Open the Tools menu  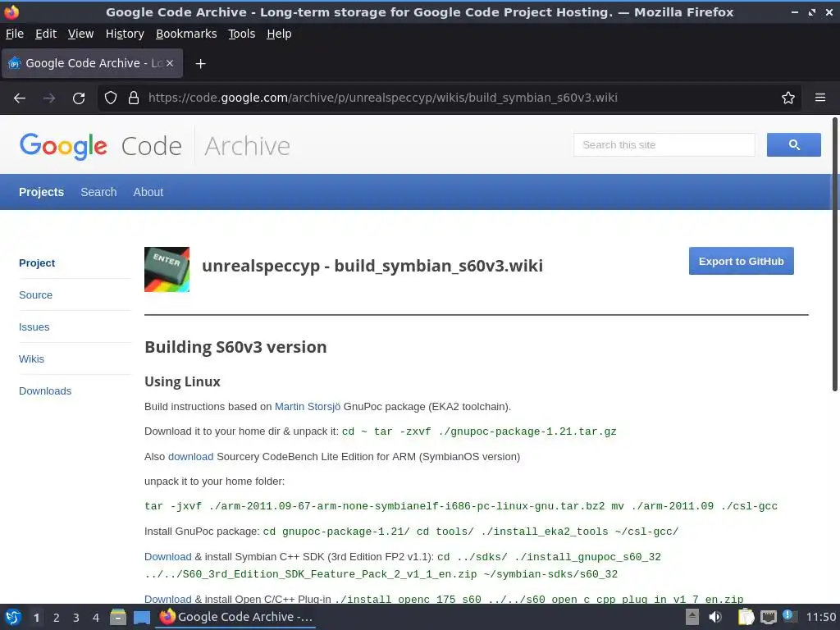click(242, 34)
